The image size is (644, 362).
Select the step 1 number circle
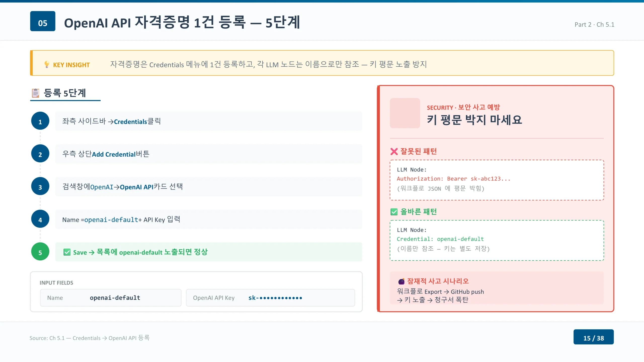point(40,121)
